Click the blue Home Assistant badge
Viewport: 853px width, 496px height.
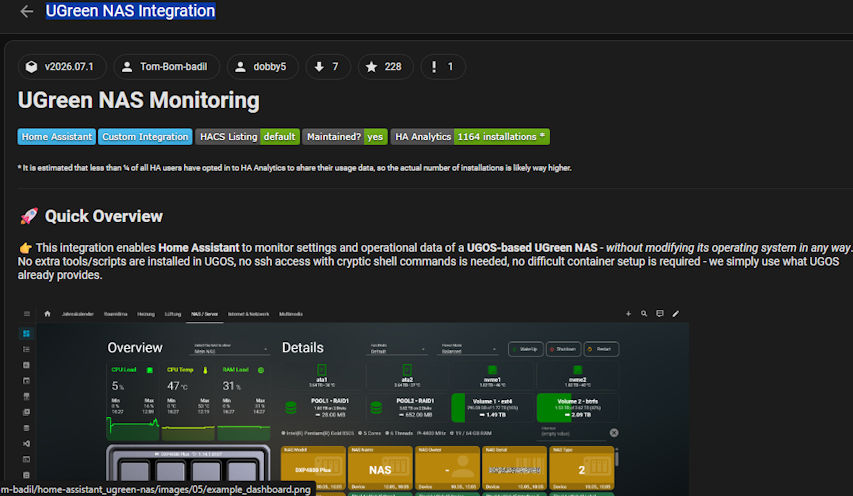57,137
